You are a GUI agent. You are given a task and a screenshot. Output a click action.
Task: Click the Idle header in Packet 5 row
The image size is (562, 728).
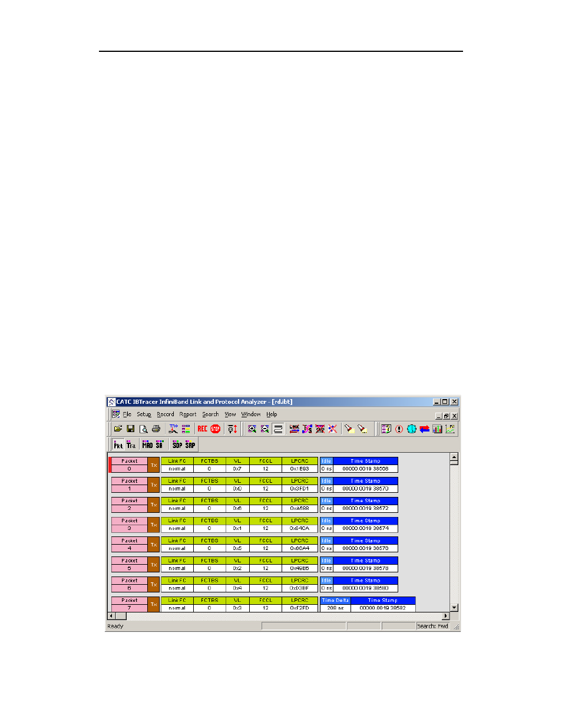(326, 561)
